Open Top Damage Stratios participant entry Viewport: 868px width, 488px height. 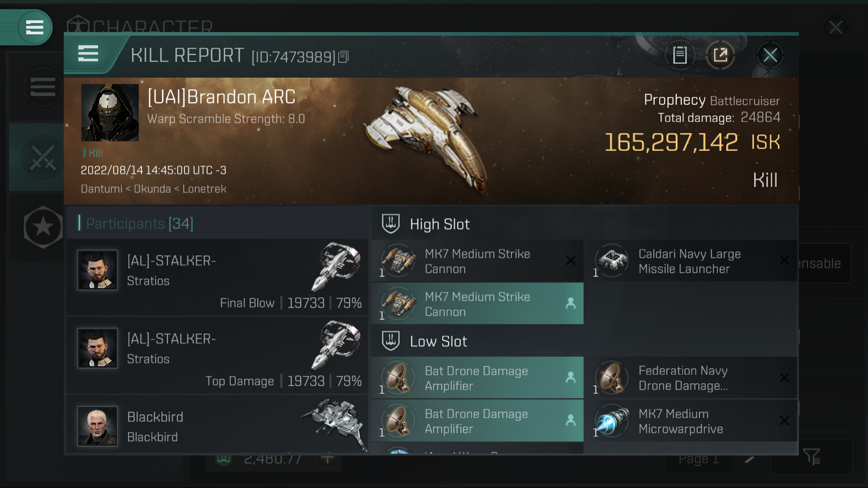217,356
